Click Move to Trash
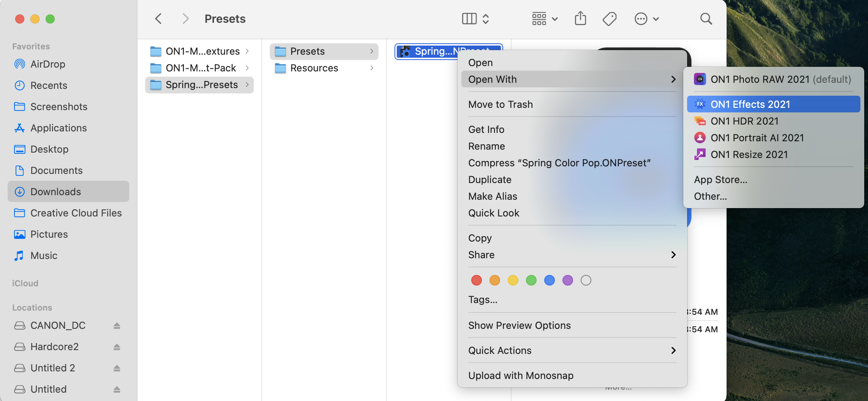This screenshot has width=868, height=401. 500,104
